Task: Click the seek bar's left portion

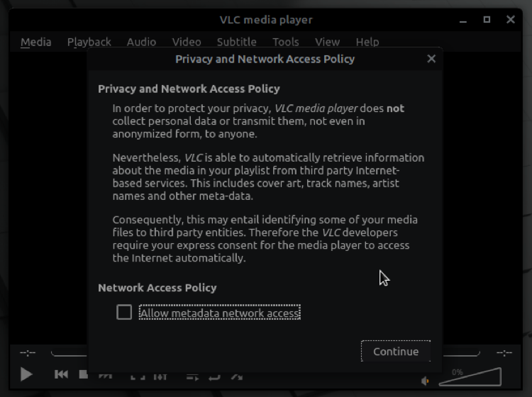Action: pyautogui.click(x=69, y=353)
